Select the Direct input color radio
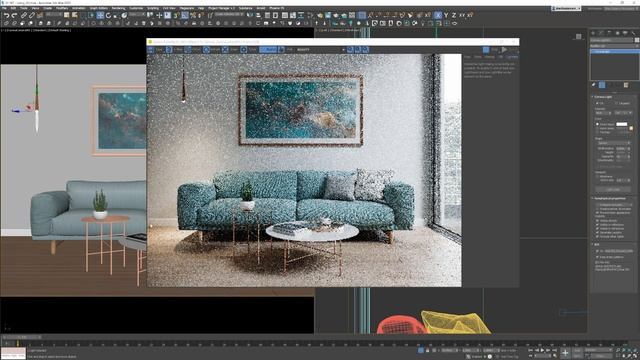This screenshot has height=360, width=640. click(x=597, y=124)
